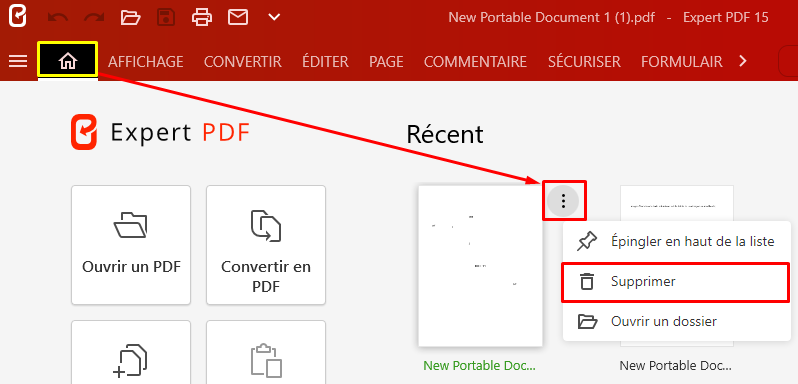Send the document by email
The width and height of the screenshot is (798, 384).
(238, 18)
